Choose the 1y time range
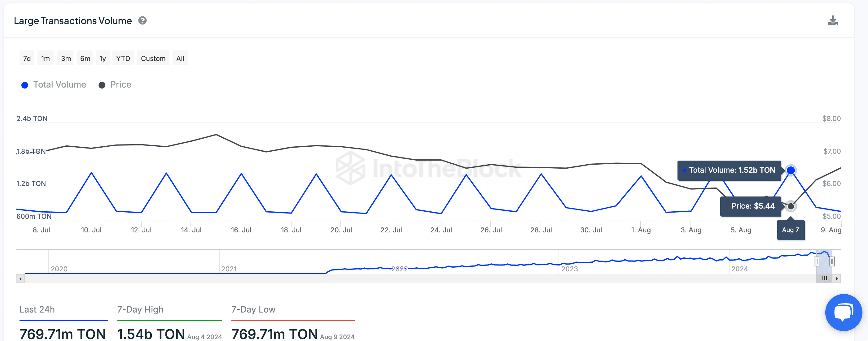868x341 pixels. (x=103, y=58)
